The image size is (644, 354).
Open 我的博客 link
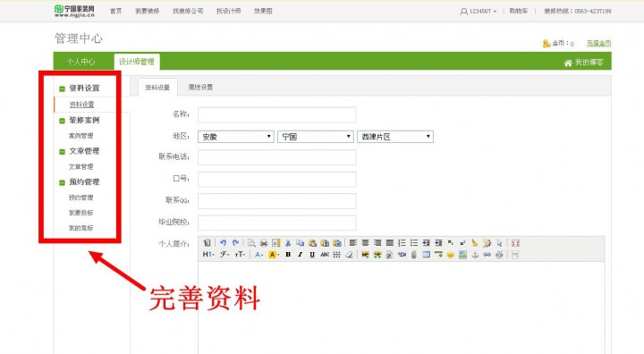pyautogui.click(x=584, y=63)
